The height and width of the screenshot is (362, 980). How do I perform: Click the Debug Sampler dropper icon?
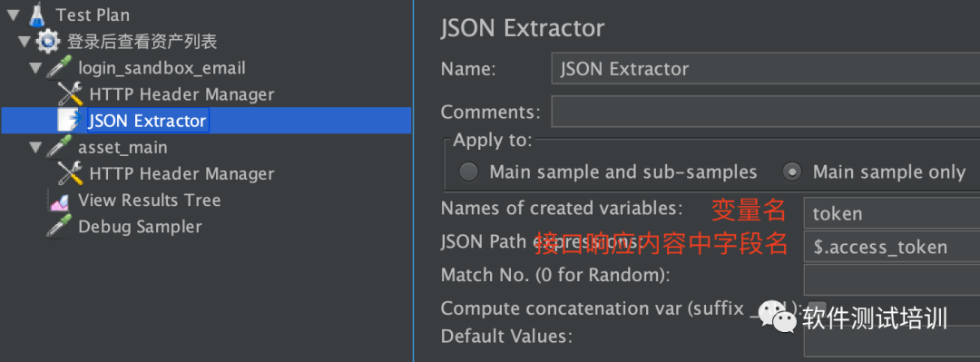pos(59,226)
